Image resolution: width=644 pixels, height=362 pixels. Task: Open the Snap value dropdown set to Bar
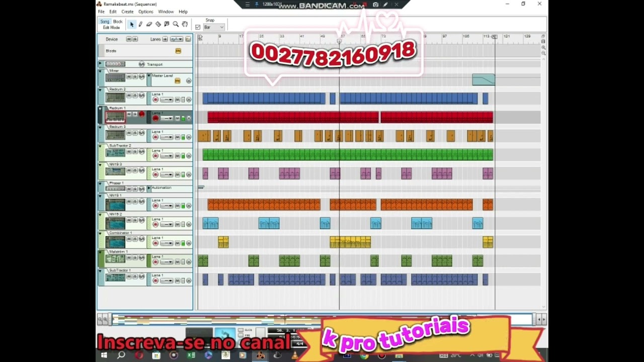pos(214,27)
